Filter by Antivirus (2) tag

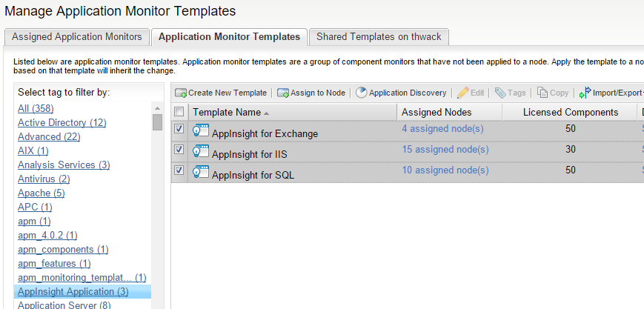coord(44,179)
